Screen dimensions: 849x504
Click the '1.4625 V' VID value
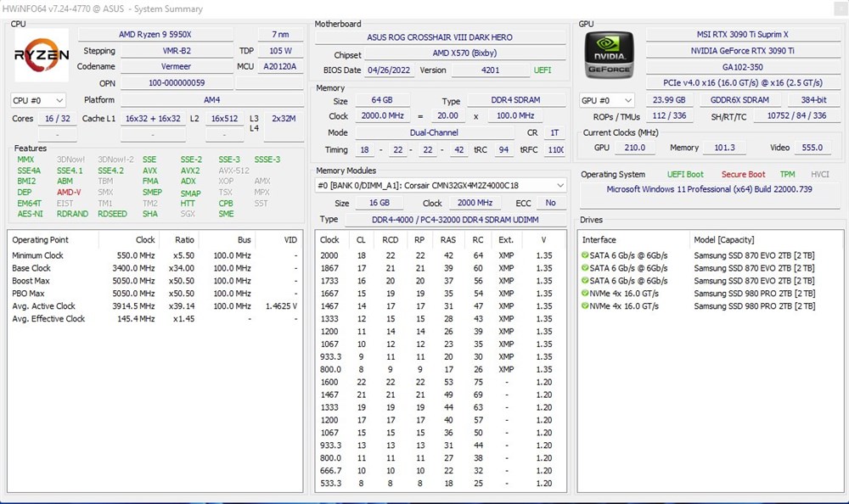(x=281, y=305)
